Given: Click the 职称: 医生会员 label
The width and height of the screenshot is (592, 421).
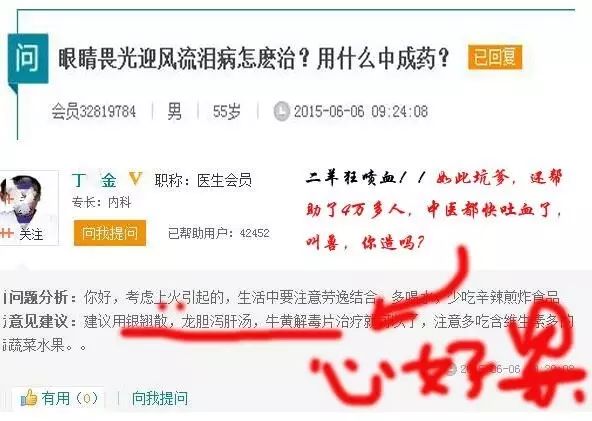Looking at the screenshot, I should tap(203, 180).
